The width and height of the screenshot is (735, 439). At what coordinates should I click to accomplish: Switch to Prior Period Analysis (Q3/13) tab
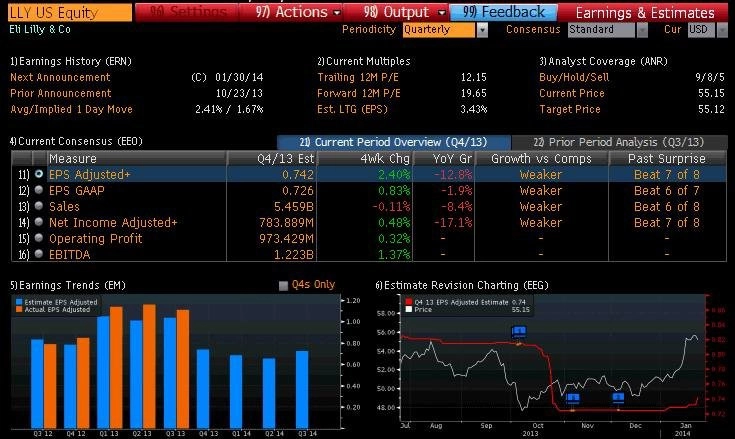click(x=619, y=142)
